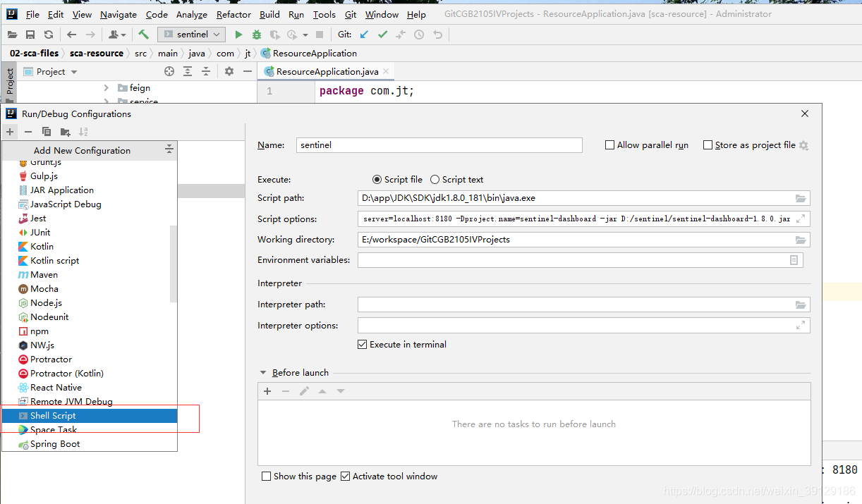This screenshot has width=862, height=504.
Task: Run sentinel with the green play icon
Action: (238, 35)
